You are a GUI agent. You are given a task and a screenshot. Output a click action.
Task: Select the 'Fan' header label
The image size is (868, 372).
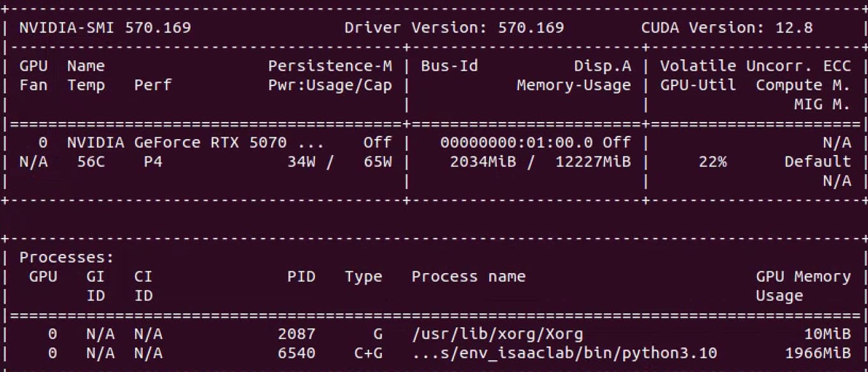pyautogui.click(x=33, y=85)
